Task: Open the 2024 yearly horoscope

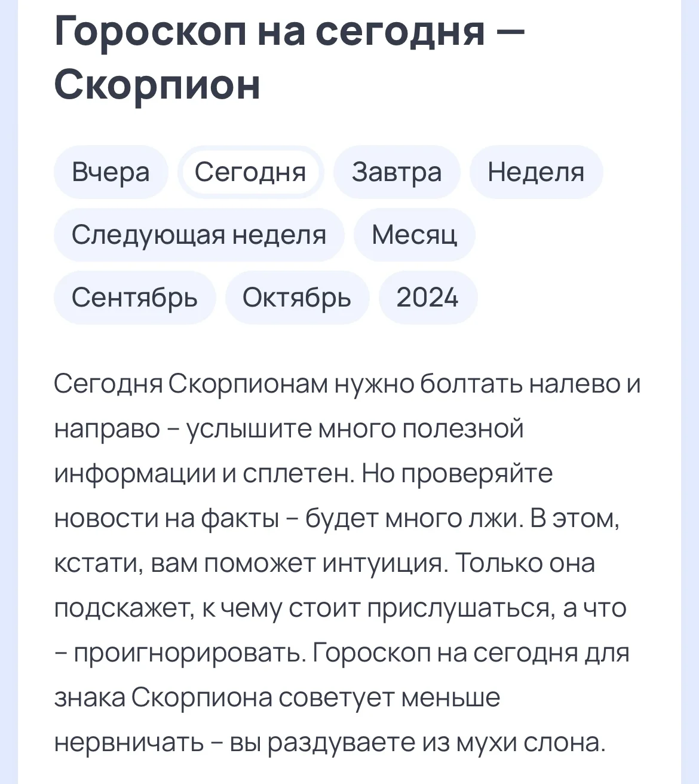Action: pos(428,298)
